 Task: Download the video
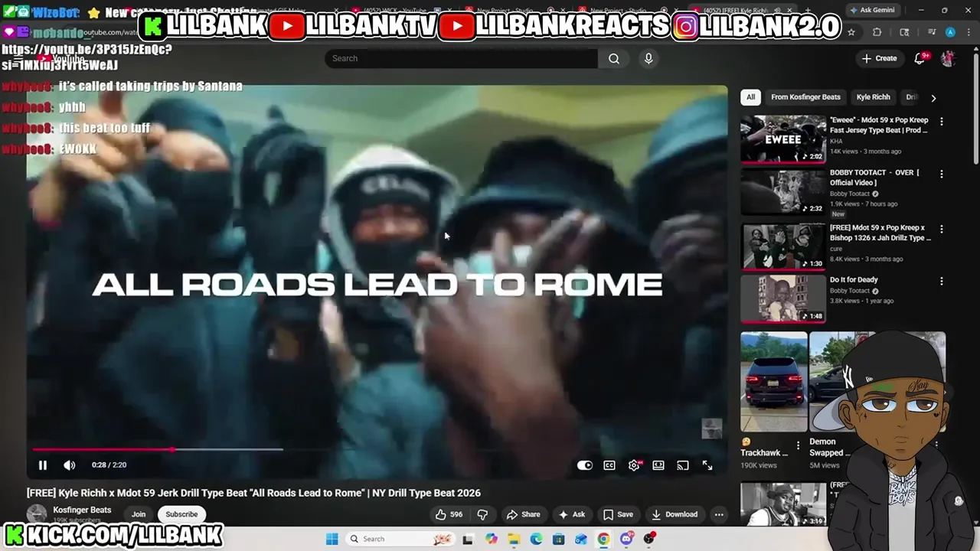675,514
